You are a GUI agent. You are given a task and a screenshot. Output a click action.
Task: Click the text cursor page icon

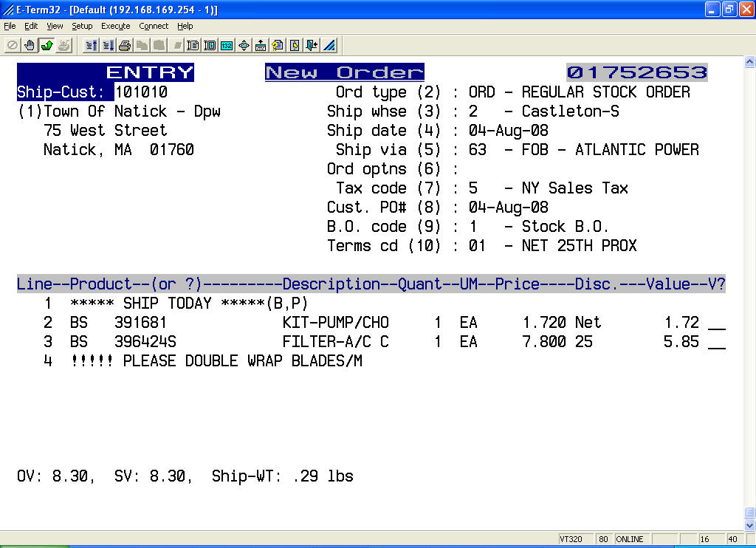coord(193,45)
